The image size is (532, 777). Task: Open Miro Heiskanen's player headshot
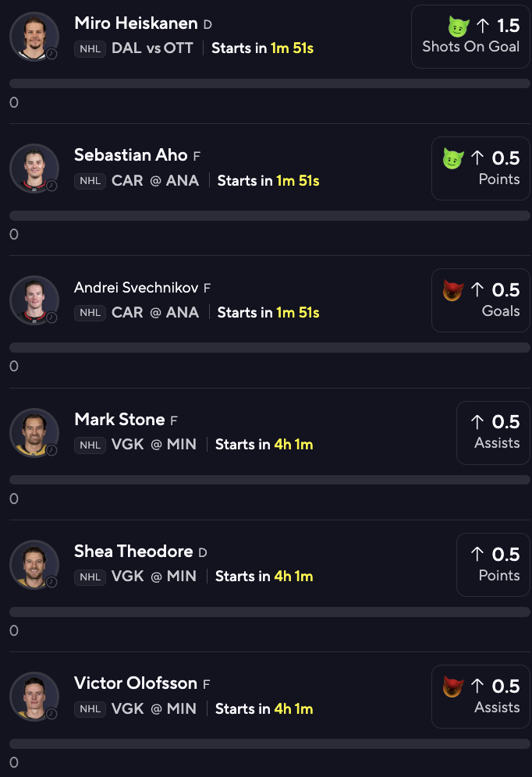pos(34,36)
